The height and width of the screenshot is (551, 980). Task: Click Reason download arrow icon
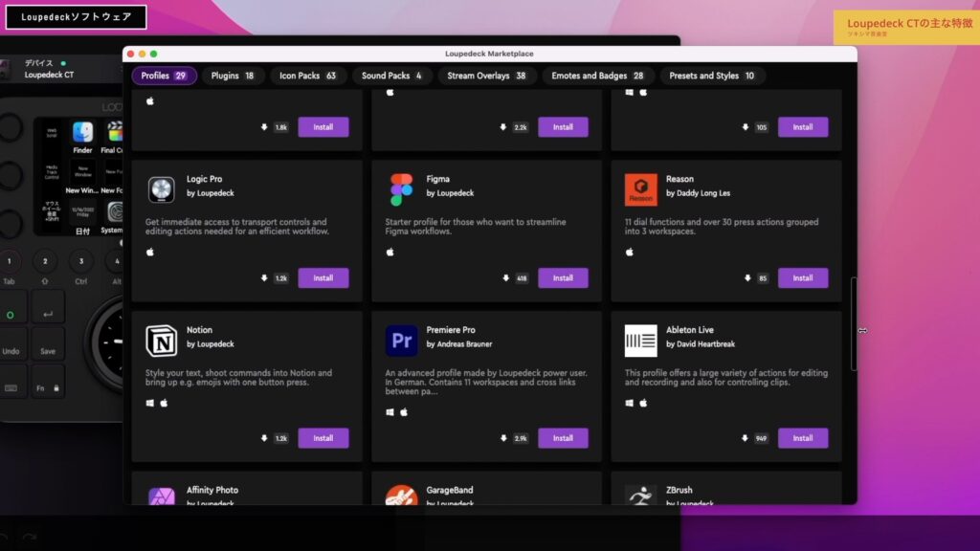[747, 278]
